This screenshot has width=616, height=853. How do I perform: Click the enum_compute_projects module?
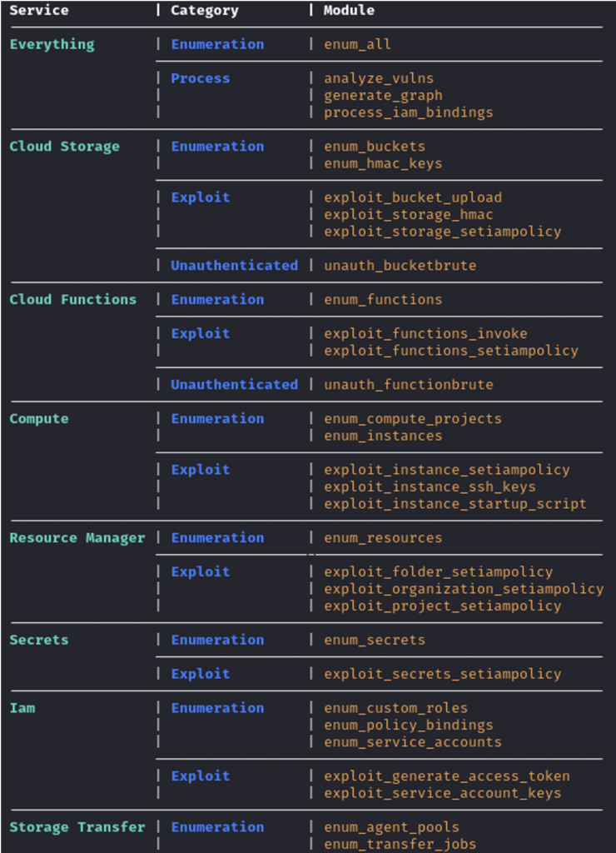point(413,418)
